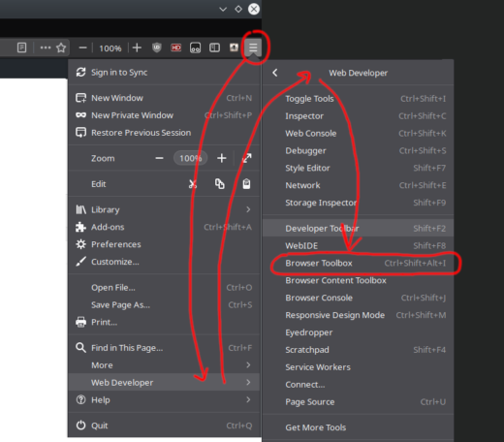The width and height of the screenshot is (504, 442).
Task: Click the toolbar zoom out minus button
Action: tap(82, 48)
